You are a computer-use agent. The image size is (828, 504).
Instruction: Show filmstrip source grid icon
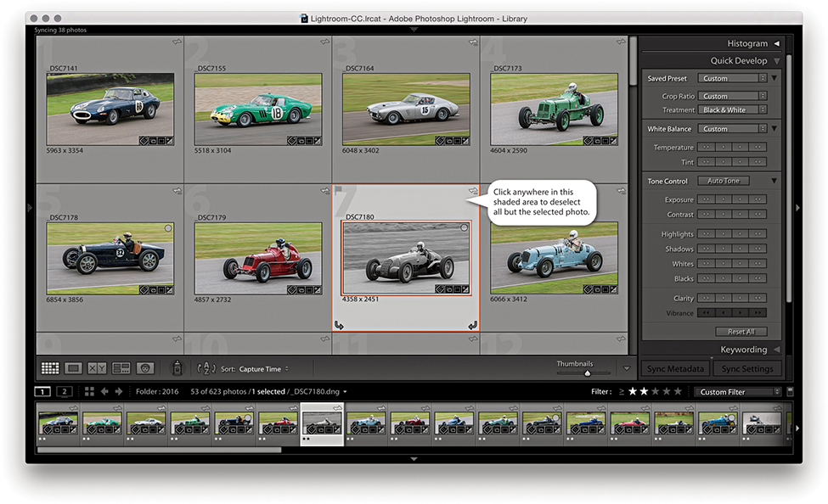(x=89, y=391)
